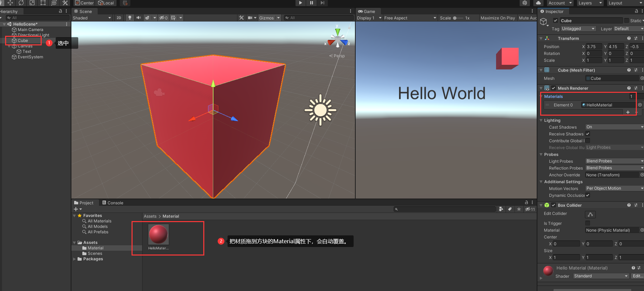Click the Pause button
Image resolution: width=644 pixels, height=291 pixels.
312,3
